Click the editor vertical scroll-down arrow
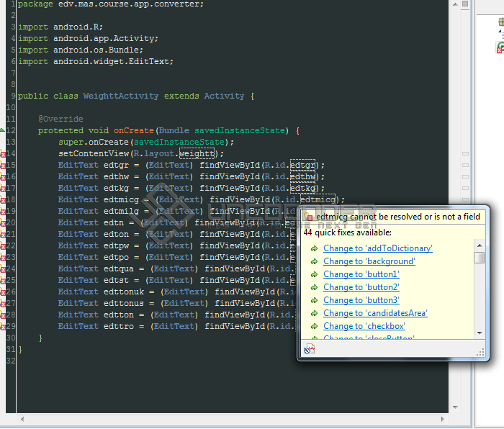Image resolution: width=504 pixels, height=429 pixels. point(455,407)
